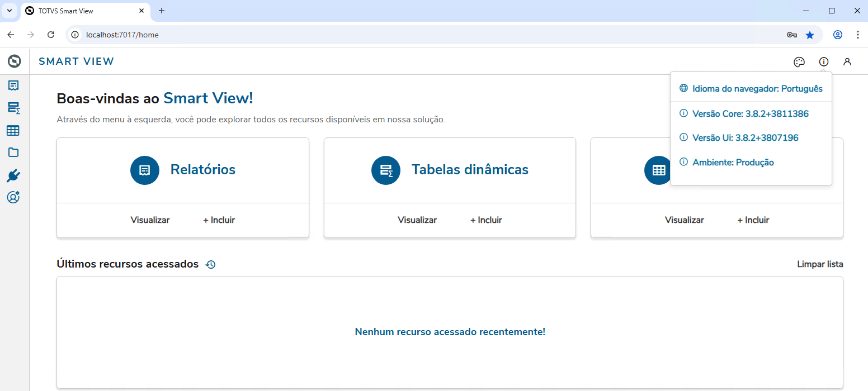Click the Relatórios card title
This screenshot has width=868, height=391.
203,170
